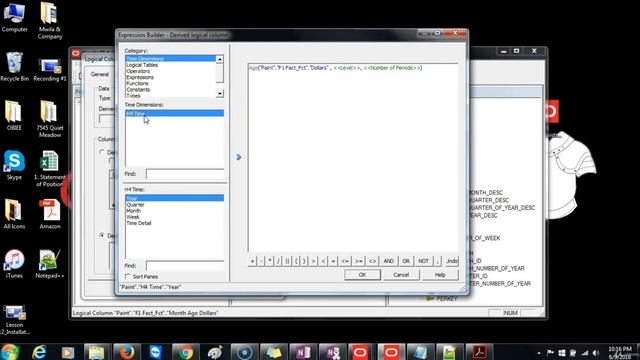Open Notepad++ desktop shortcut

click(x=50, y=264)
